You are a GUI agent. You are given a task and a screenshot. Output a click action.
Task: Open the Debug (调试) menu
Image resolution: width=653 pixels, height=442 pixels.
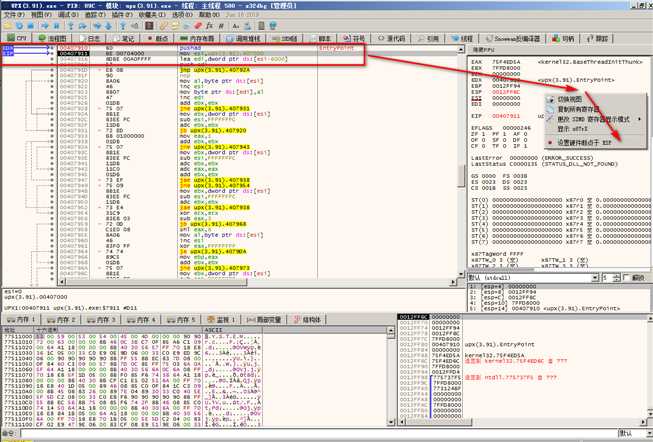[68, 15]
